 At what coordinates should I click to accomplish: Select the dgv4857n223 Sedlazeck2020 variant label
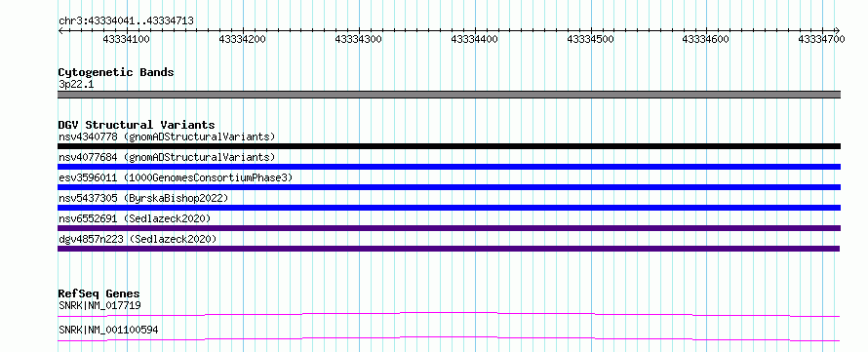click(x=138, y=239)
